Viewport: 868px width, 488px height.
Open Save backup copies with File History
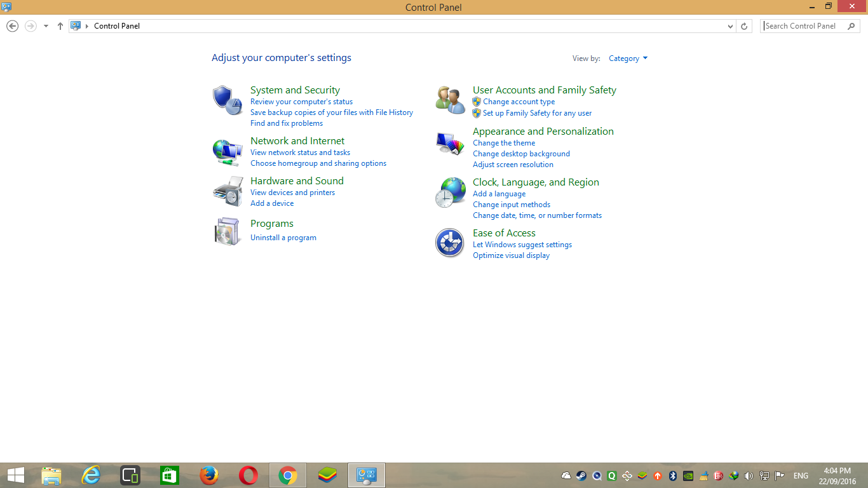pos(332,112)
